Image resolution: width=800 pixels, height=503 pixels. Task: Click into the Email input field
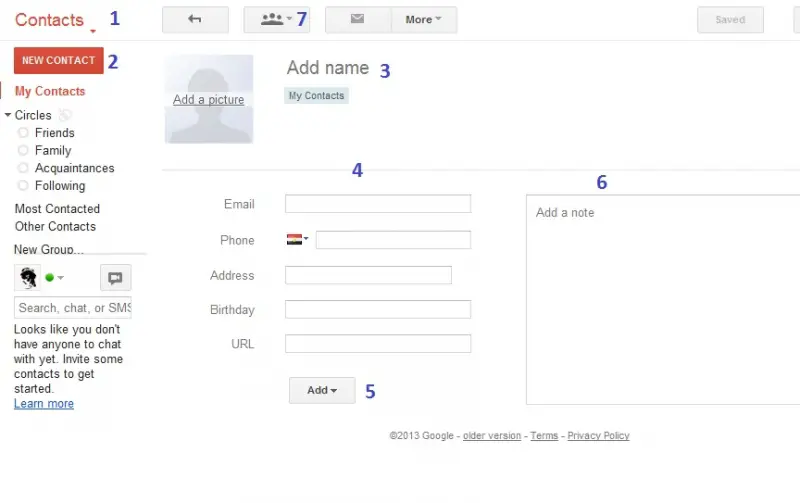click(x=378, y=204)
